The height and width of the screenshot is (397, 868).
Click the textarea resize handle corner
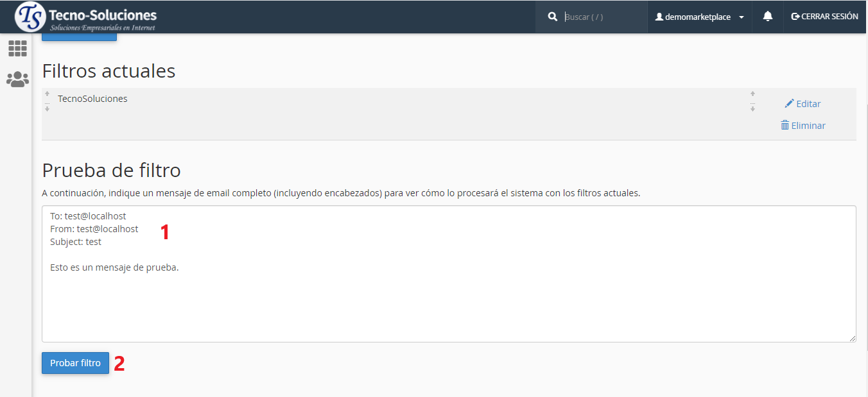point(852,338)
